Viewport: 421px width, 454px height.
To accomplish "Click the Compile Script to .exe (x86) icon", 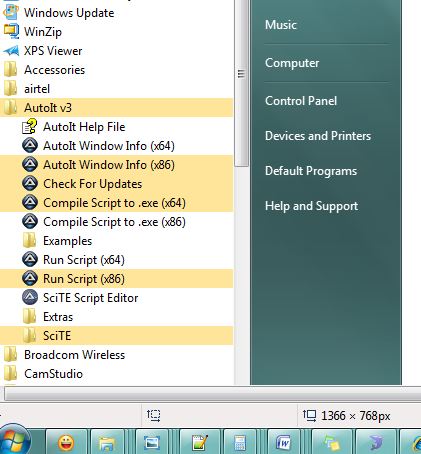I will 30,222.
